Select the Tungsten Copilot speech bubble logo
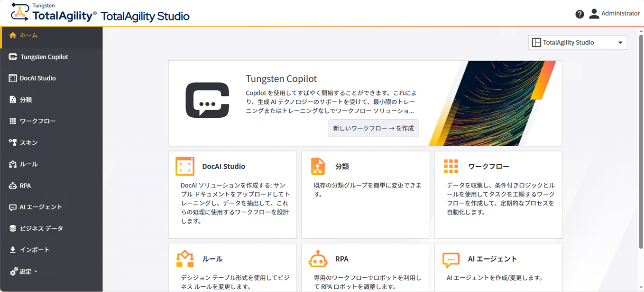This screenshot has height=292, width=644. tap(207, 100)
